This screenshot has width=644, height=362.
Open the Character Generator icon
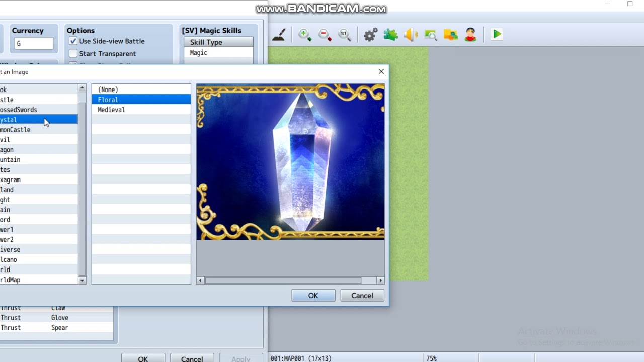470,35
